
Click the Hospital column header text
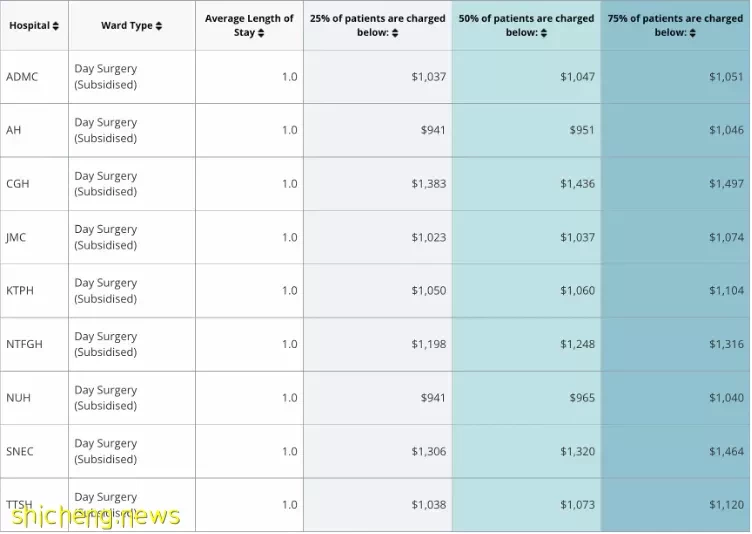pyautogui.click(x=29, y=26)
